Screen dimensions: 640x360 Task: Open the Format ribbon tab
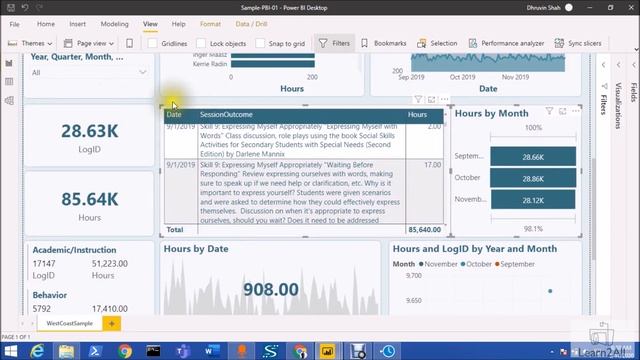pos(210,24)
